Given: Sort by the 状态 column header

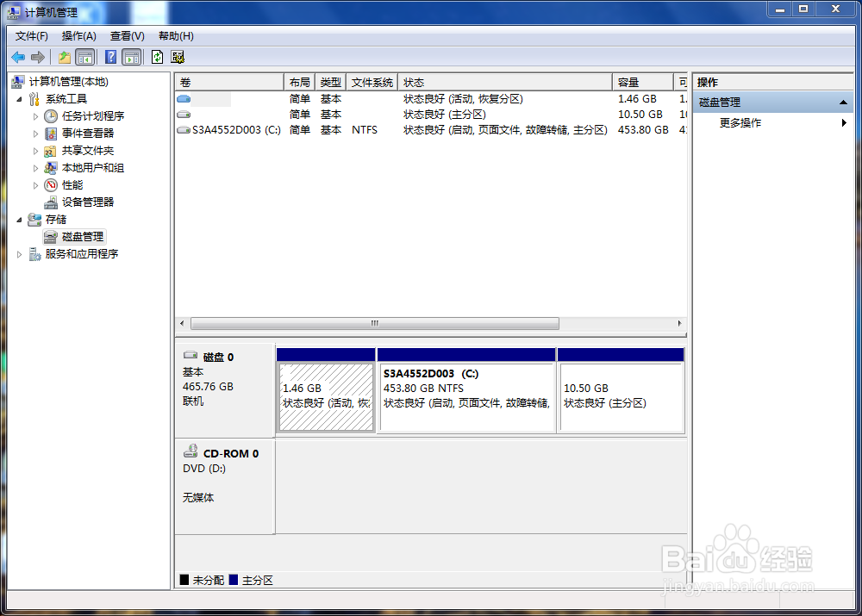Looking at the screenshot, I should [505, 83].
